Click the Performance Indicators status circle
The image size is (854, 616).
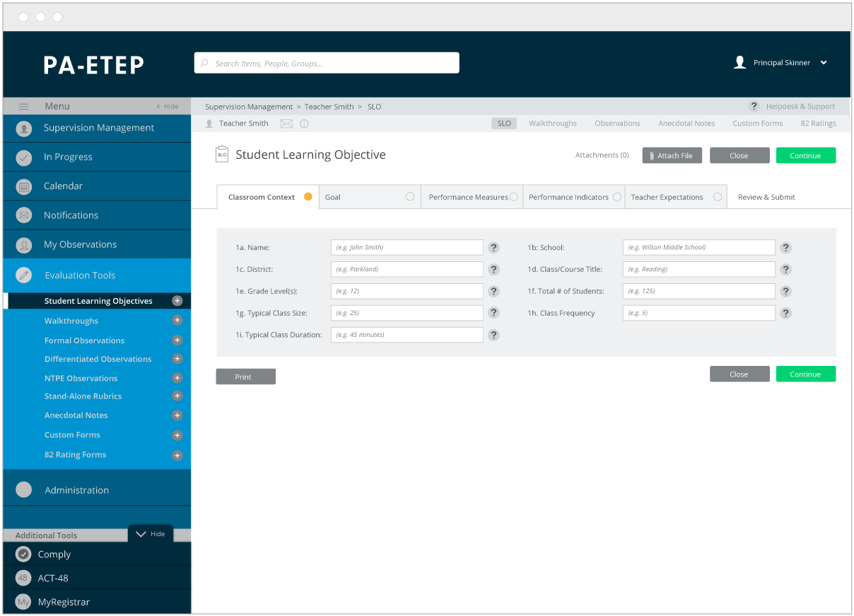[617, 197]
